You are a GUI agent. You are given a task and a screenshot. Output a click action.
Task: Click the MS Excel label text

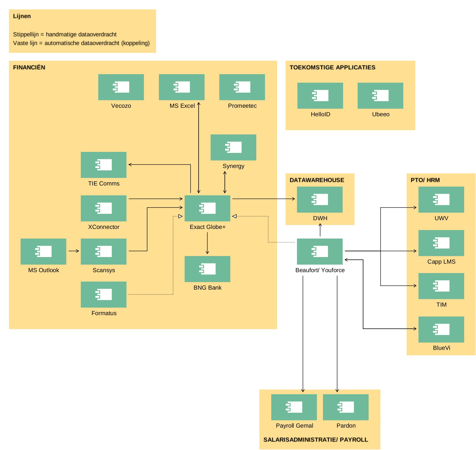point(182,106)
